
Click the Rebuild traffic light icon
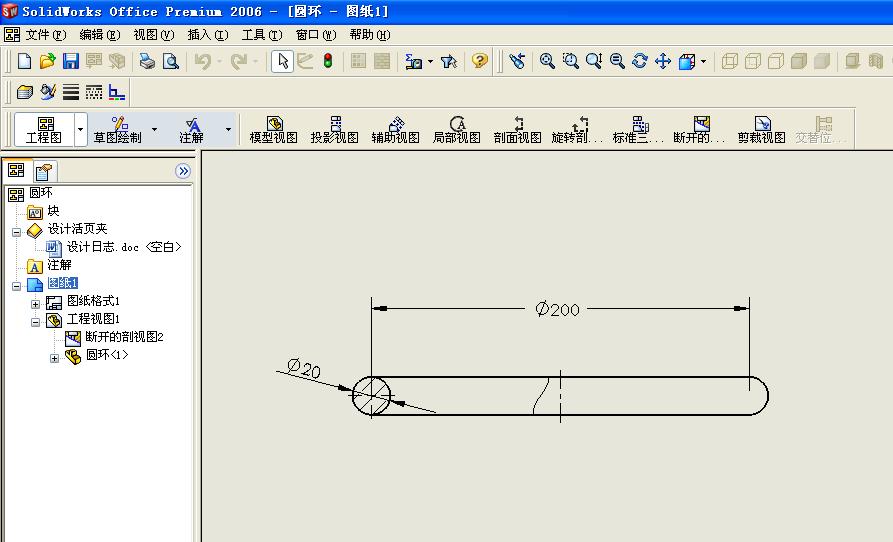(x=328, y=61)
